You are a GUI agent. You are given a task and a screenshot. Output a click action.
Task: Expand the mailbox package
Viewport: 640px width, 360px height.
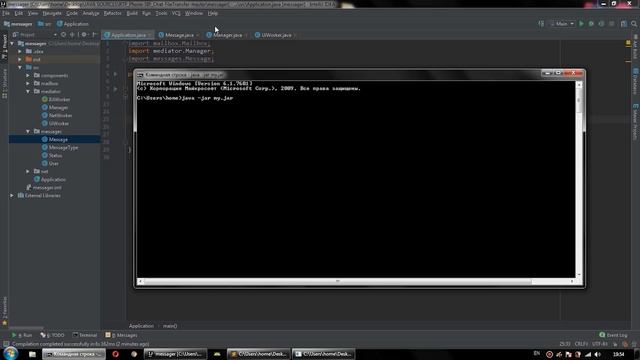(28, 83)
